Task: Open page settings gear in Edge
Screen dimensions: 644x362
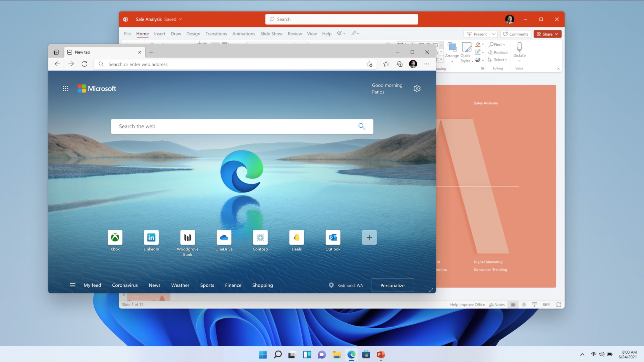Action: click(417, 88)
